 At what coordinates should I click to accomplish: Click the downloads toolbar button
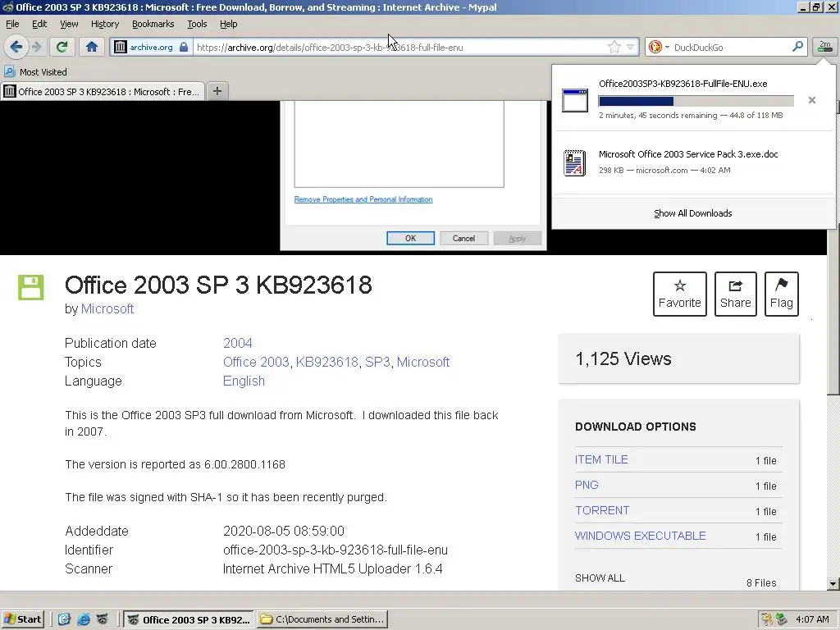[x=824, y=47]
